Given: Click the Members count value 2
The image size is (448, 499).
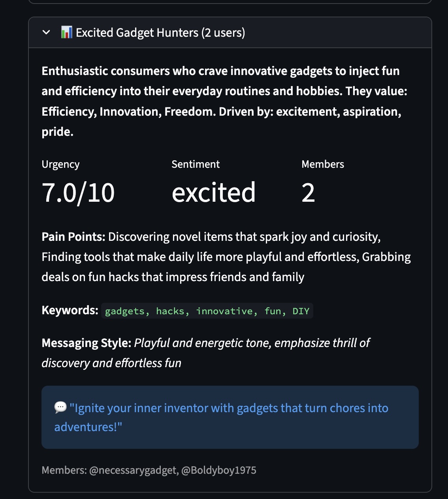Looking at the screenshot, I should coord(308,193).
